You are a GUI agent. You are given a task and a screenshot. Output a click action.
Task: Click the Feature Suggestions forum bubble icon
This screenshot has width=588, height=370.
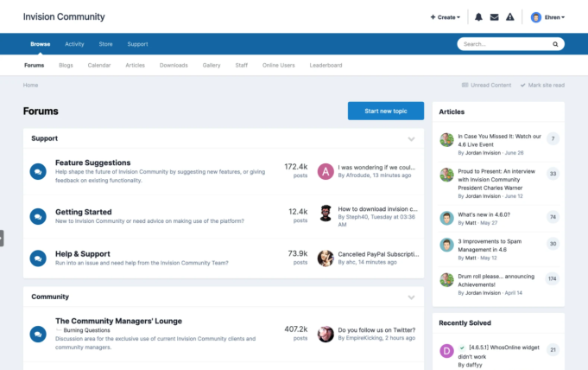tap(38, 172)
